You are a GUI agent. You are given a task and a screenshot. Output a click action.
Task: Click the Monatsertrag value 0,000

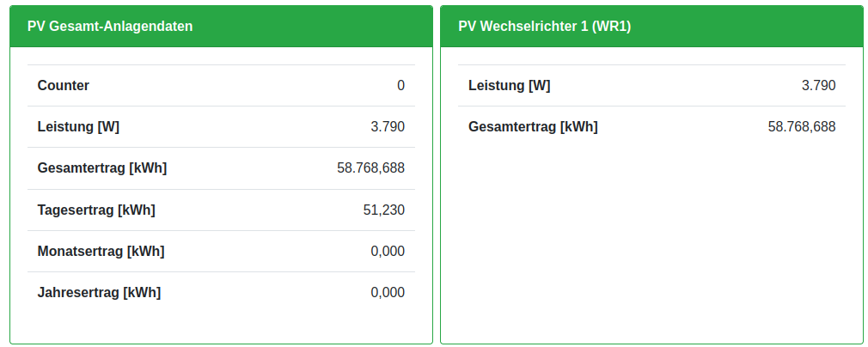[x=388, y=251]
